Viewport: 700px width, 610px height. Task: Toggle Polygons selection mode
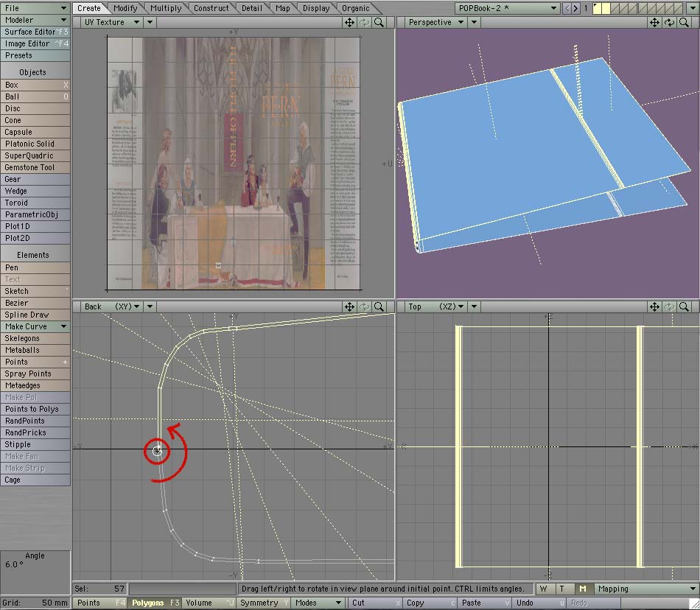[x=155, y=603]
